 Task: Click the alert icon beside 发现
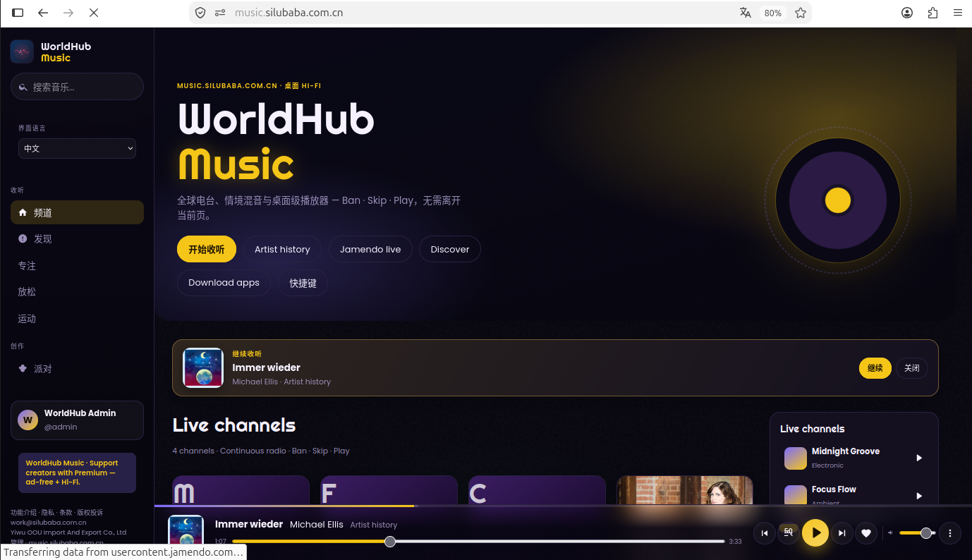point(23,238)
